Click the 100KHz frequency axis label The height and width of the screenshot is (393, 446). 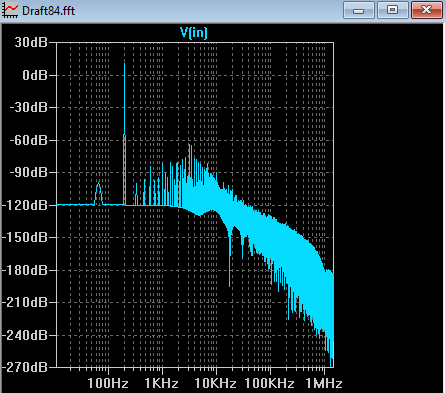click(269, 383)
